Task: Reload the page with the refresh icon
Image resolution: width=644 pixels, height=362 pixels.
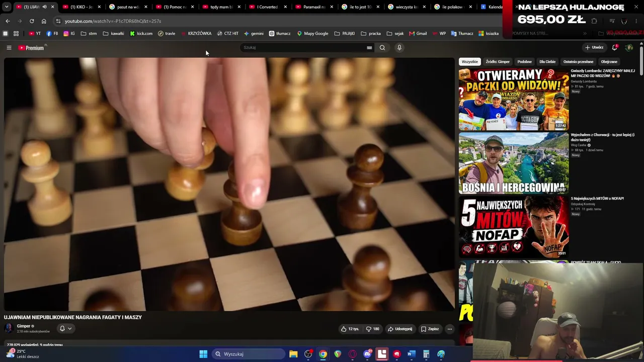Action: click(x=32, y=21)
